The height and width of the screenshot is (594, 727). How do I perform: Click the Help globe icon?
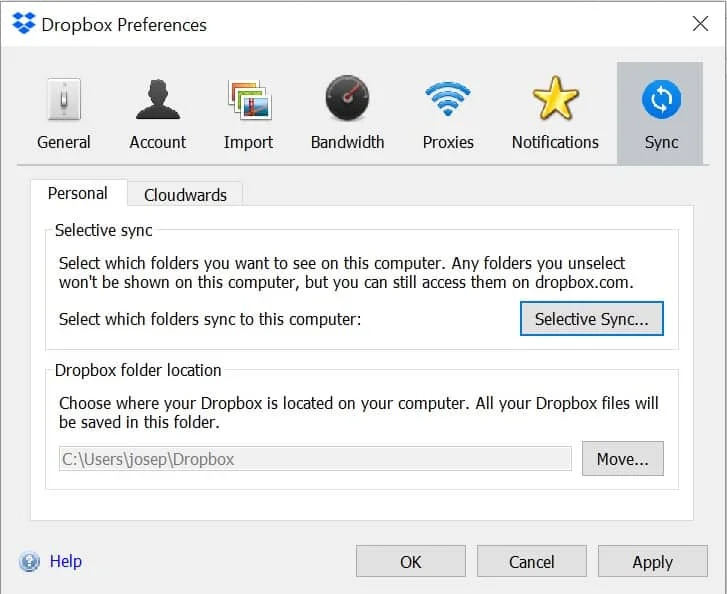[29, 562]
